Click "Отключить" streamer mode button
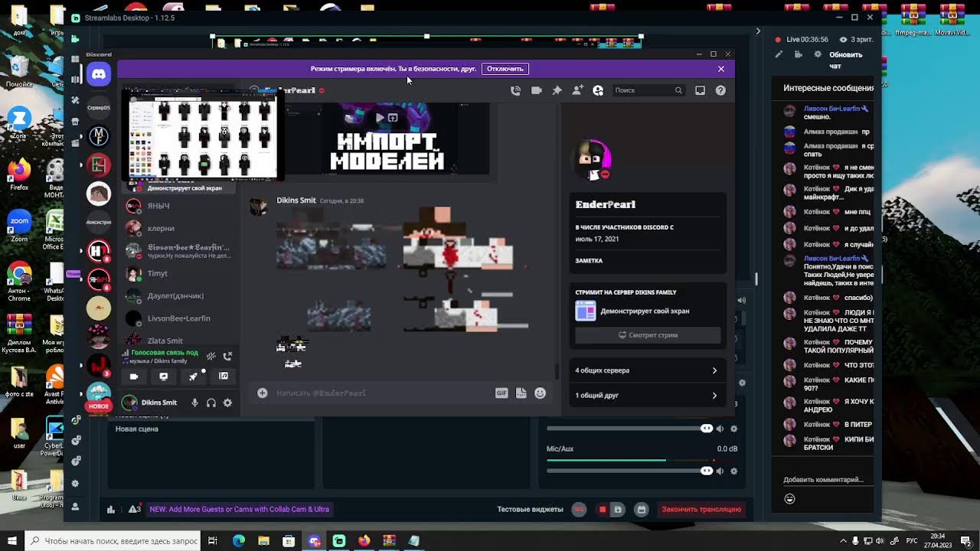Viewport: 980px width, 551px height. [x=505, y=69]
